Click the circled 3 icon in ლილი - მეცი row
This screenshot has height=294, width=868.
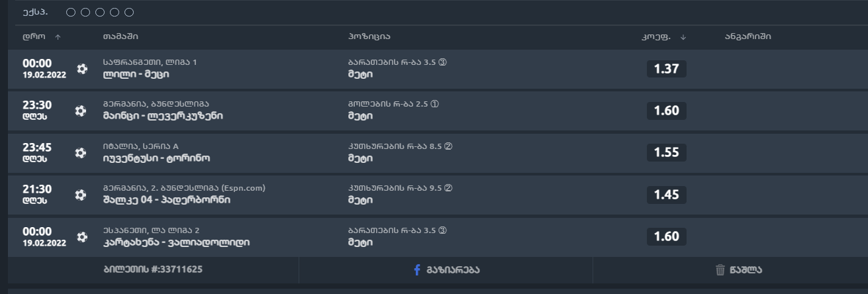tap(443, 62)
